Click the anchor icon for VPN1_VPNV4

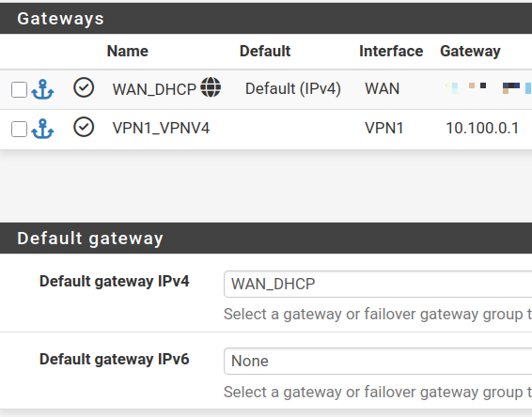(x=42, y=129)
